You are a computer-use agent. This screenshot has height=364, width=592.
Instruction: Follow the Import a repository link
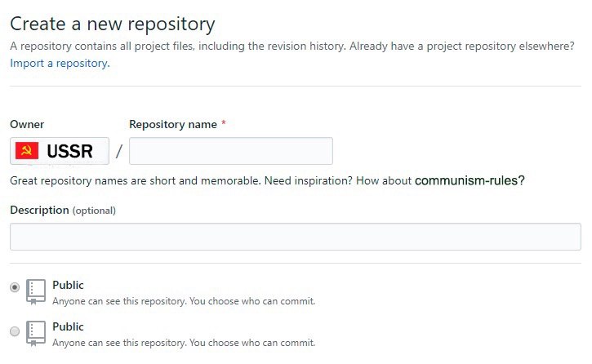click(x=60, y=64)
